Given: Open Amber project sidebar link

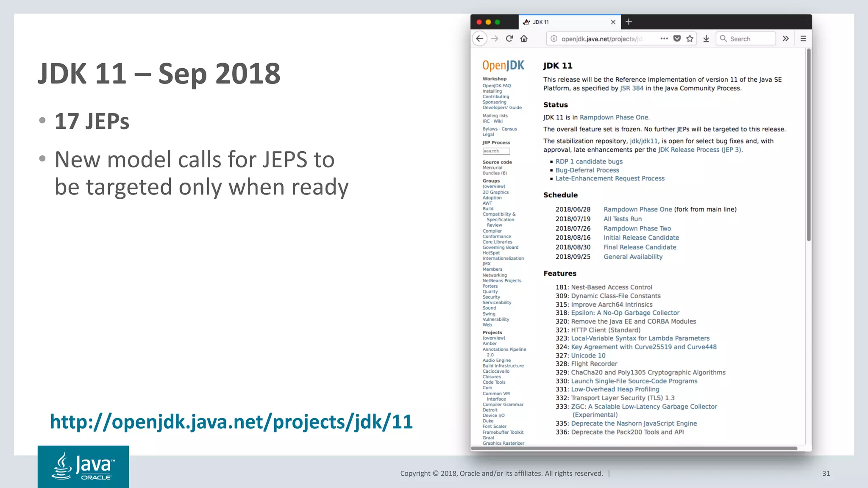Looking at the screenshot, I should tap(490, 344).
